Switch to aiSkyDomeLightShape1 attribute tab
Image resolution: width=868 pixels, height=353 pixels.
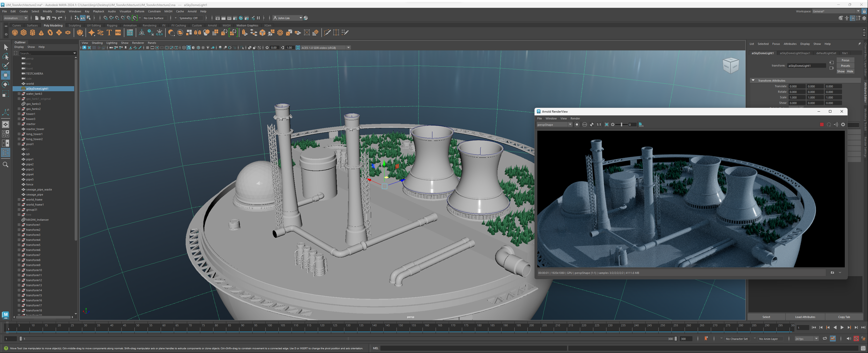pos(795,53)
